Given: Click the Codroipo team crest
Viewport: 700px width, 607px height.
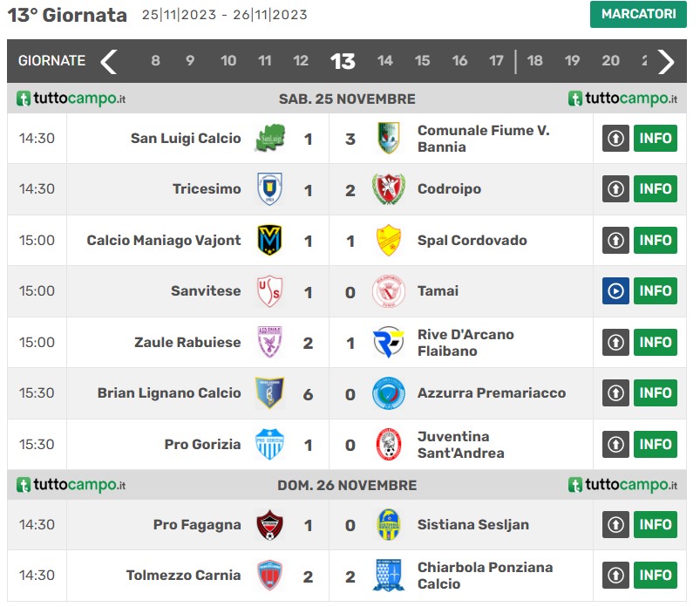Looking at the screenshot, I should pyautogui.click(x=388, y=189).
